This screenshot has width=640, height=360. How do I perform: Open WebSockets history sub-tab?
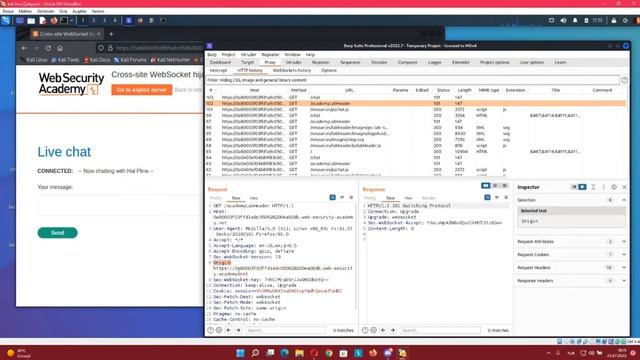pos(292,71)
